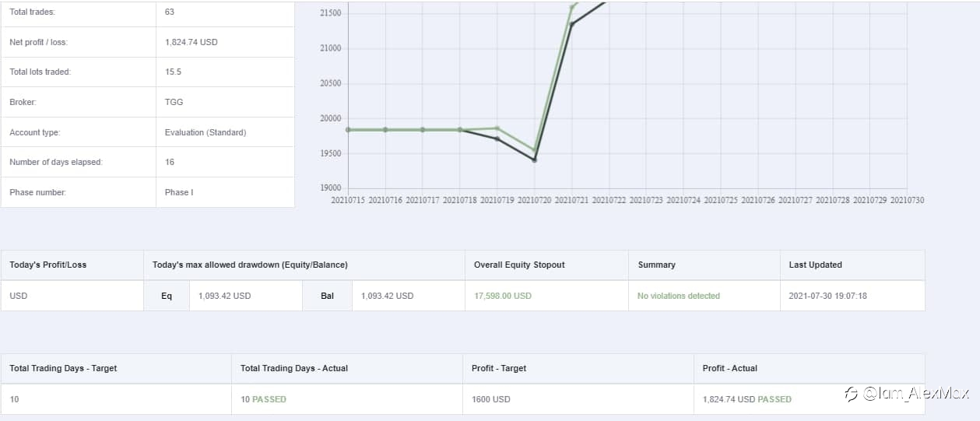980x421 pixels.
Task: Click the "Profit - Actual" header
Action: pyautogui.click(x=730, y=368)
